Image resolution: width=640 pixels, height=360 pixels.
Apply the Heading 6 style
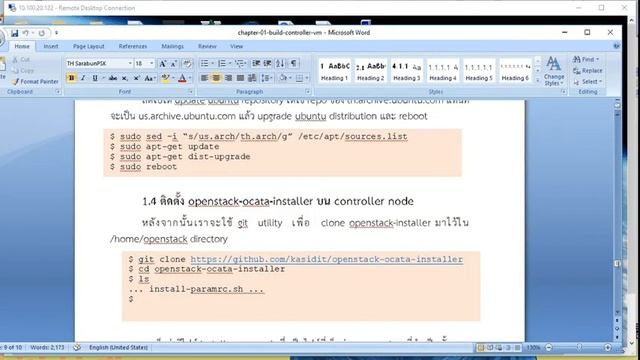[x=515, y=71]
